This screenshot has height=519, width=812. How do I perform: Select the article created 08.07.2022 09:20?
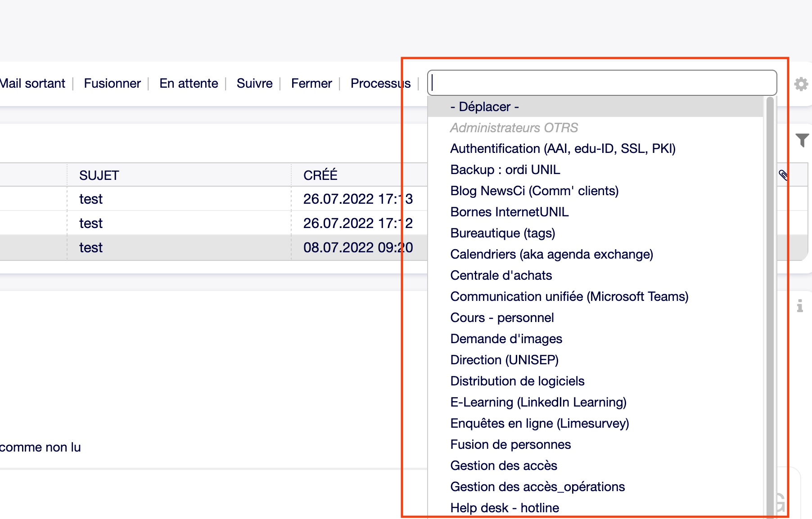click(x=357, y=248)
